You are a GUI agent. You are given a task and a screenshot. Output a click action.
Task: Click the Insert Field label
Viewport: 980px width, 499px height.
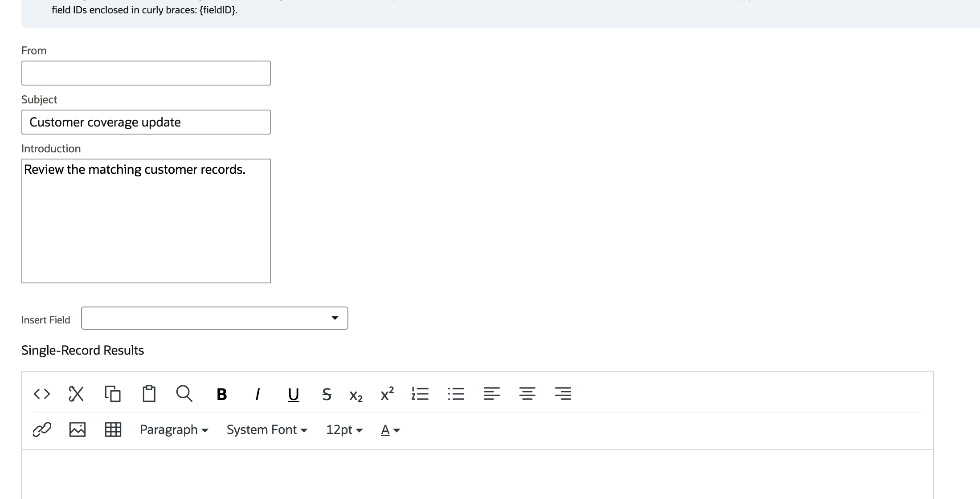[x=46, y=320]
